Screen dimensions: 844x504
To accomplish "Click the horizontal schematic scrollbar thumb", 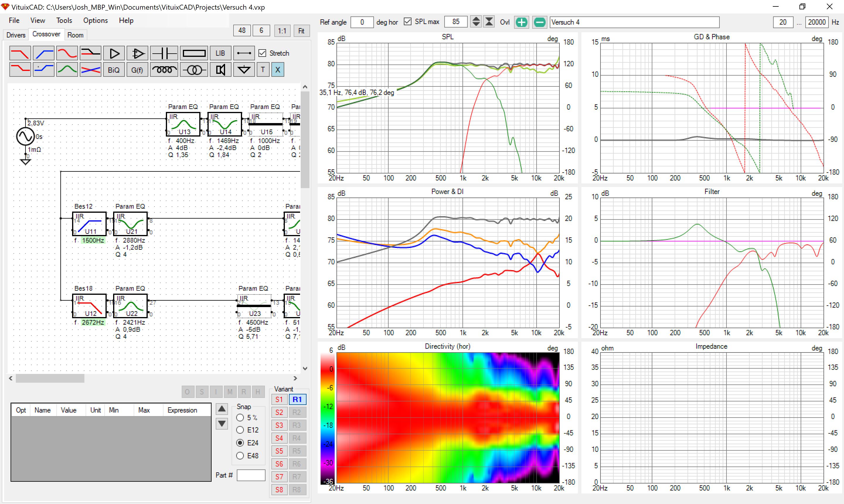I will (50, 378).
